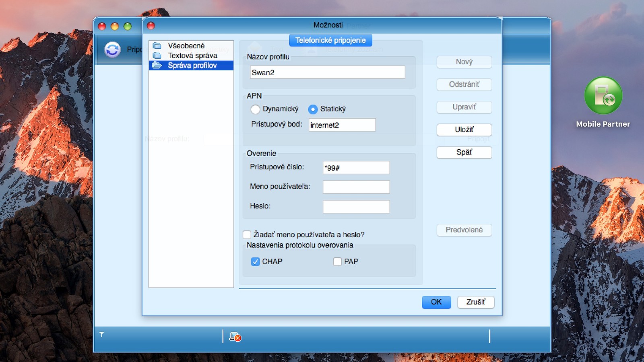This screenshot has height=362, width=644.
Task: Enable Žiadať meno používateľa a heslo checkbox
Action: coord(247,234)
